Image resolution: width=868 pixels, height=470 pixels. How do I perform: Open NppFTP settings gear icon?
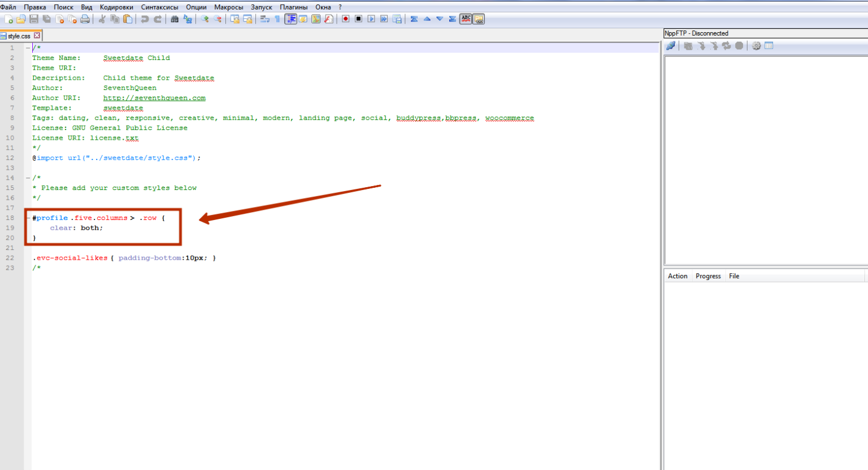click(x=756, y=46)
